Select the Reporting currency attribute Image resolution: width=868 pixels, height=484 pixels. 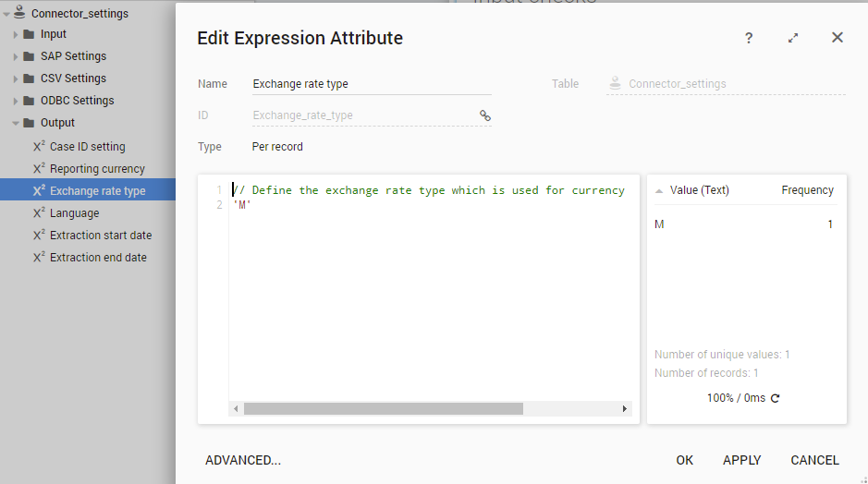point(97,169)
